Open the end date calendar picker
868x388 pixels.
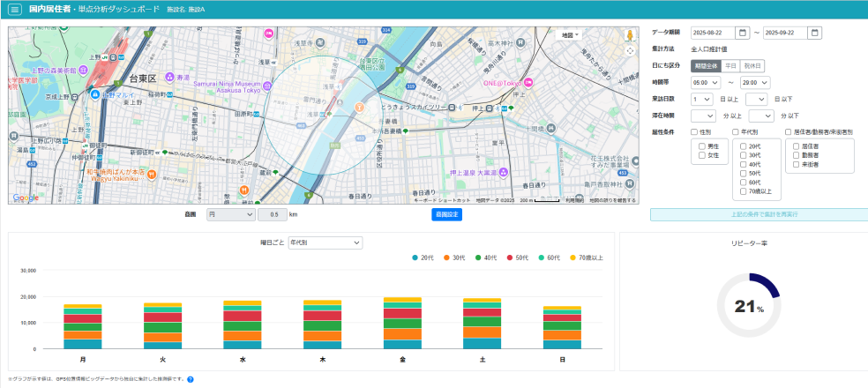(x=814, y=33)
